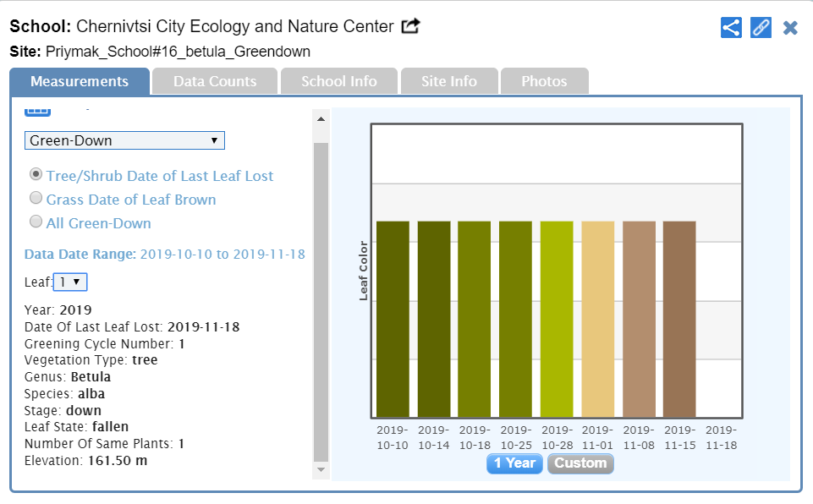Select Tree/Shrub Date of Last Leaf Lost
Image resolution: width=813 pixels, height=504 pixels.
pos(36,174)
